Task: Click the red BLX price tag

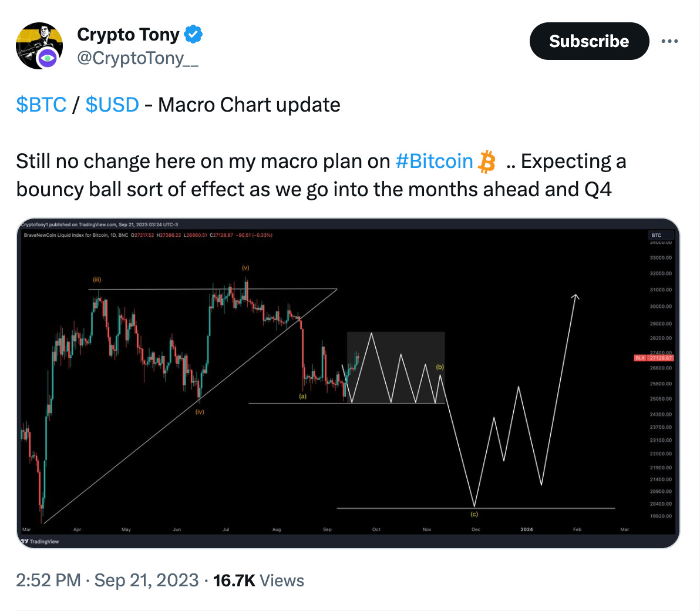Action: 654,358
